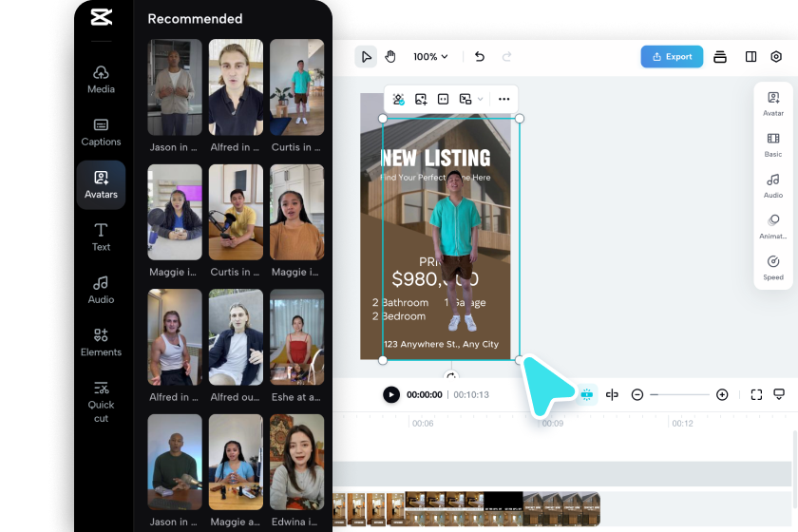Open the Audio sidebar panel
The image size is (798, 532).
(x=101, y=290)
